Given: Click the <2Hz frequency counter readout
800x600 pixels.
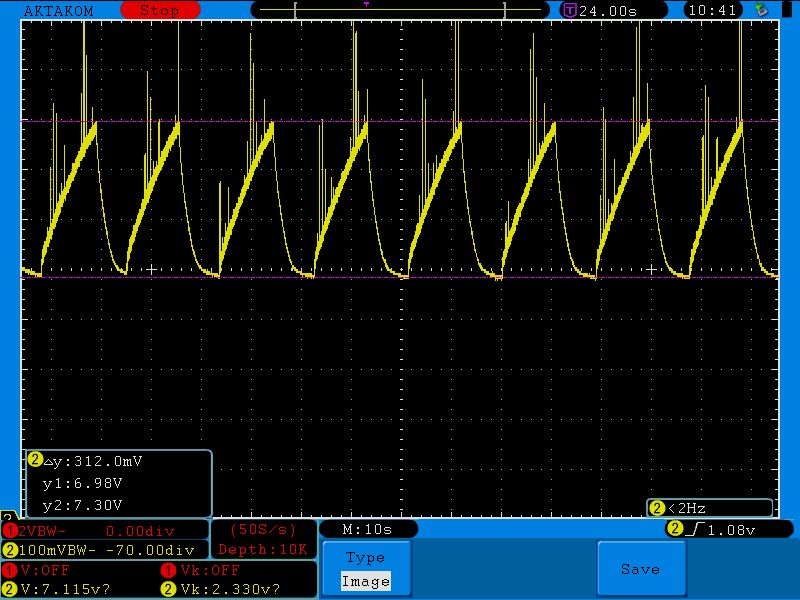Looking at the screenshot, I should pos(687,508).
